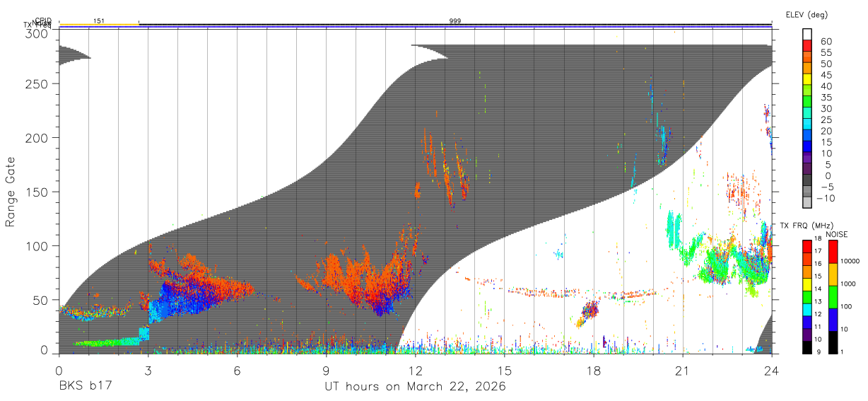Click the "UT hours on March 22, 2026" axis title
The width and height of the screenshot is (868, 401).
tap(415, 387)
